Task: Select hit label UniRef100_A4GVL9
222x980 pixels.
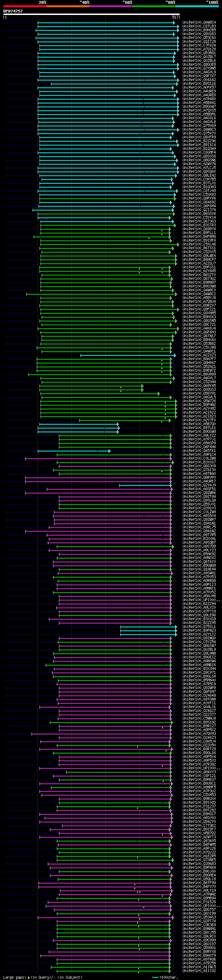Action: 199,72
